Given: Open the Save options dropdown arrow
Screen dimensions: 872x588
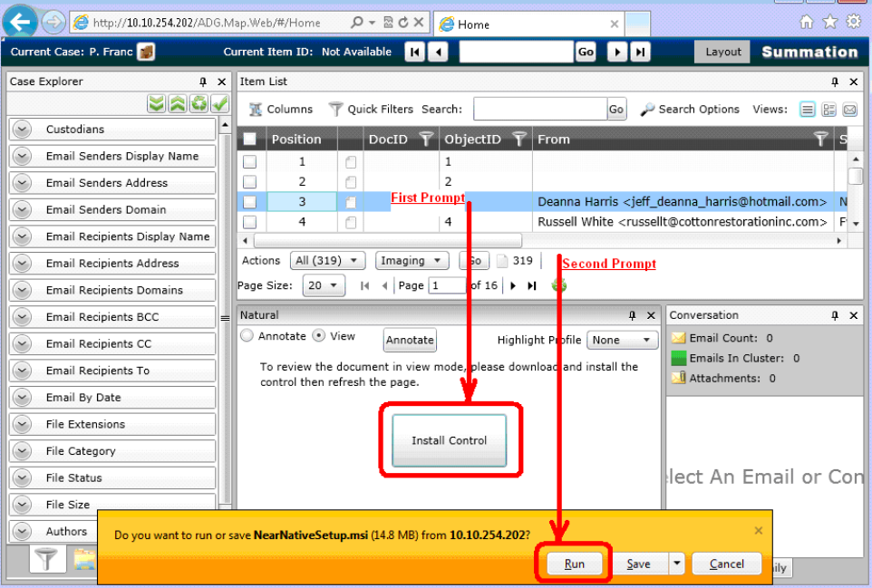Looking at the screenshot, I should click(x=677, y=563).
